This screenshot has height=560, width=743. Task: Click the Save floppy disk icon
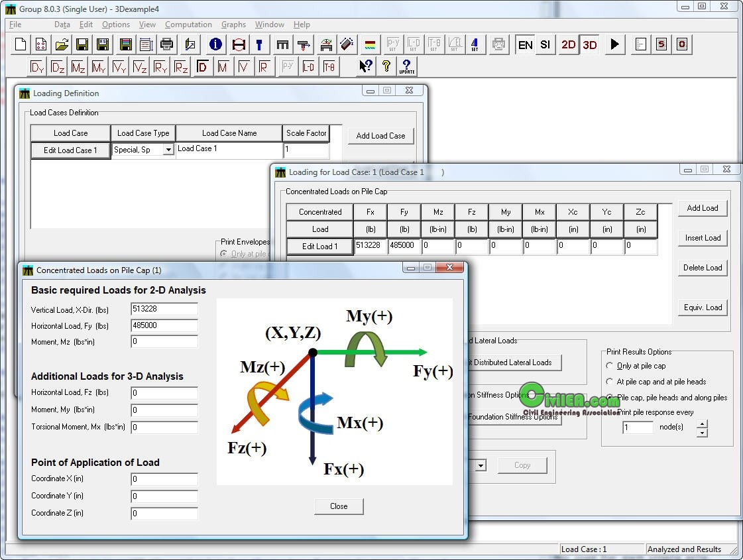coord(82,44)
